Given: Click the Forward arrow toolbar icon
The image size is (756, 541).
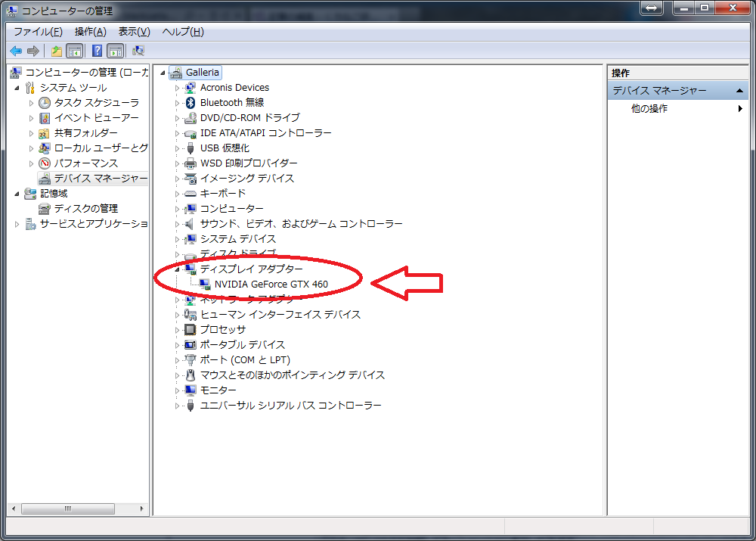Looking at the screenshot, I should (33, 51).
